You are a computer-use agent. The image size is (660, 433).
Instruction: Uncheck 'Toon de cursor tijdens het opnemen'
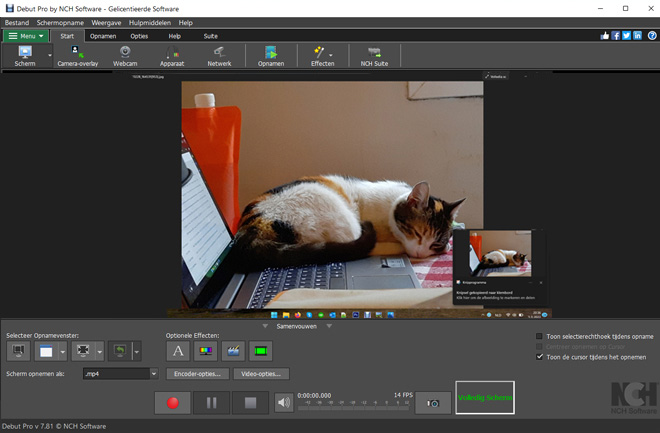coord(539,357)
